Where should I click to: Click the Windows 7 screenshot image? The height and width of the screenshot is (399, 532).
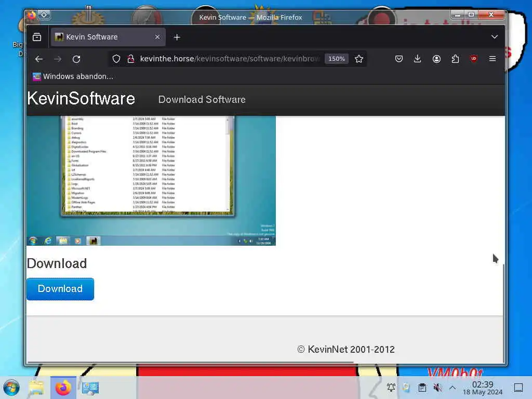(x=151, y=180)
